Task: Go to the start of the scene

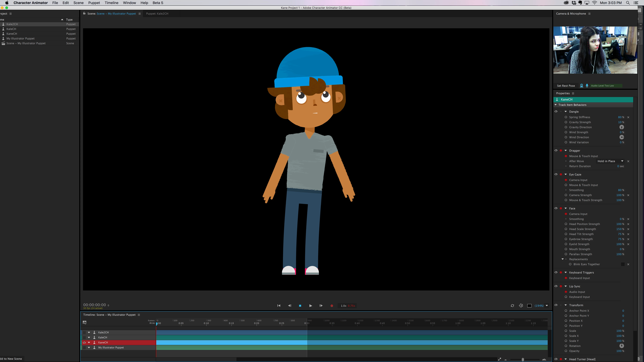Action: pos(279,306)
